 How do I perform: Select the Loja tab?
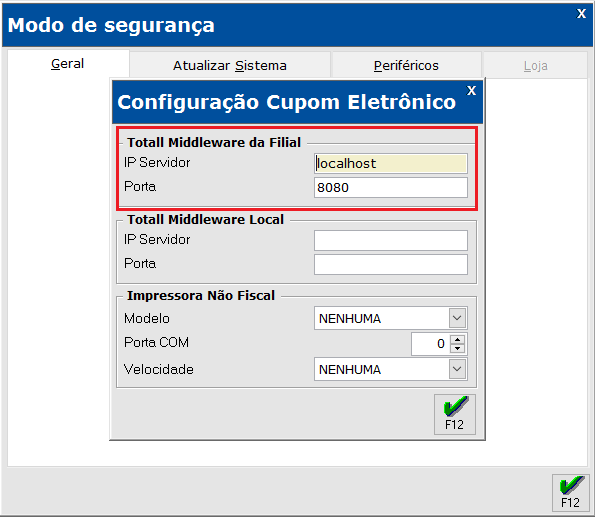tap(535, 66)
